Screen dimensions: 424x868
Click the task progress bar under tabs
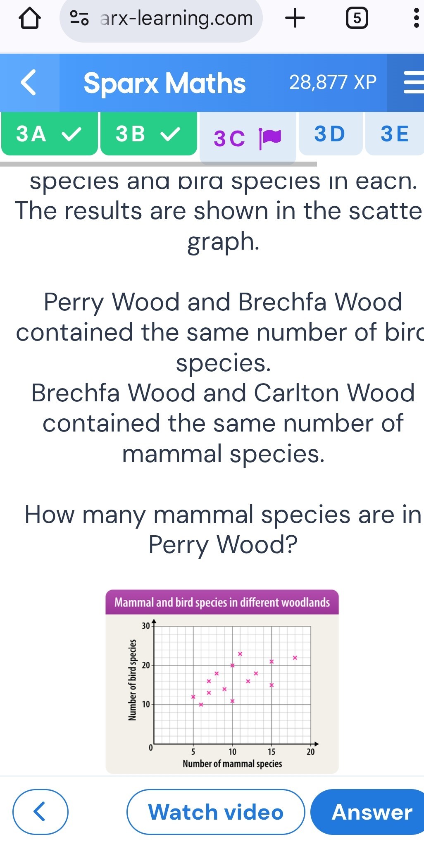coord(159,164)
